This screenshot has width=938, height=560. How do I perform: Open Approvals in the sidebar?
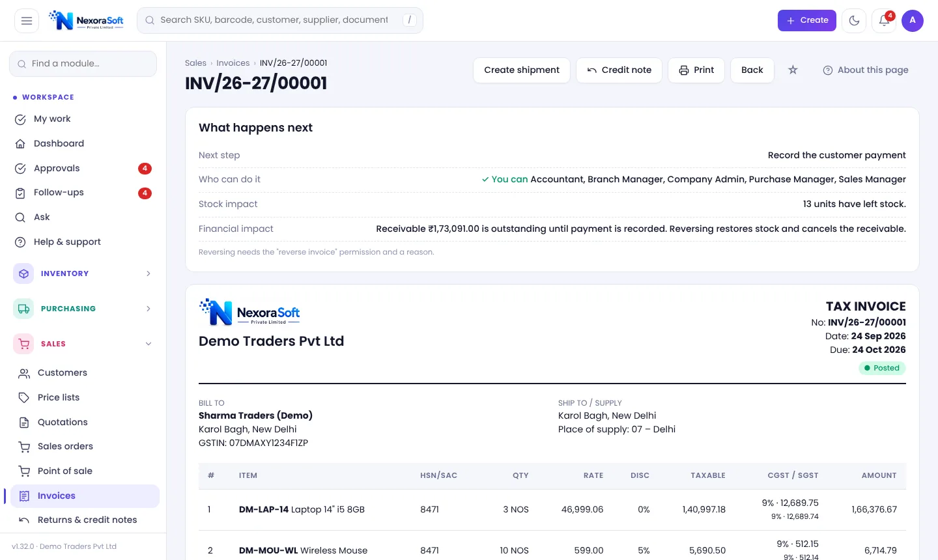83,169
